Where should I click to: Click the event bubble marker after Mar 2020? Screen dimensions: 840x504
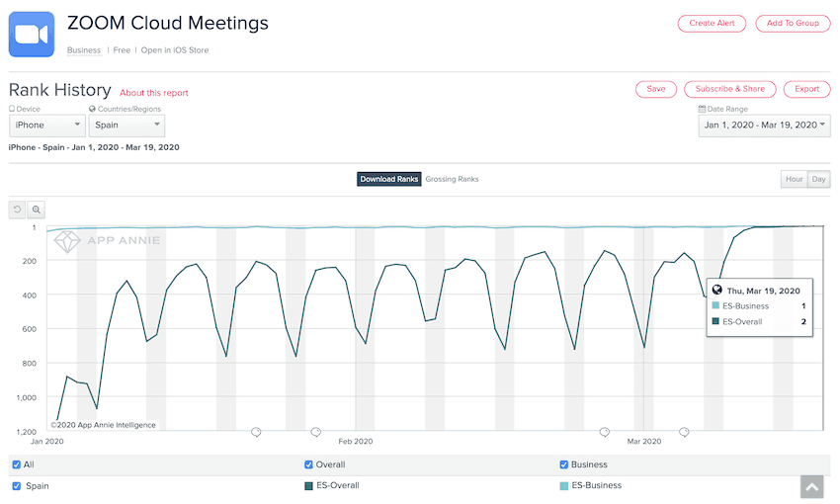[684, 432]
